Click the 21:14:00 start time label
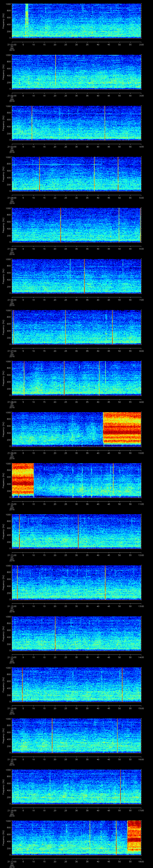This screenshot has width=153, height=868. coord(12,708)
